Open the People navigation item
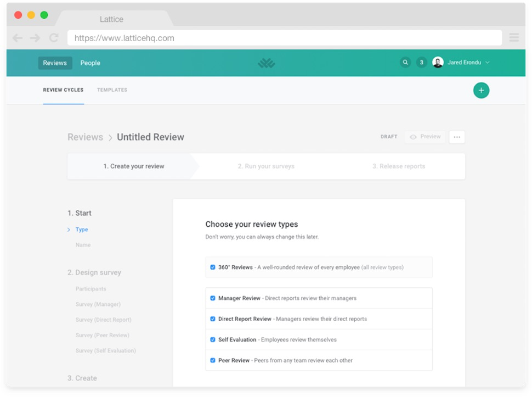 pyautogui.click(x=90, y=63)
